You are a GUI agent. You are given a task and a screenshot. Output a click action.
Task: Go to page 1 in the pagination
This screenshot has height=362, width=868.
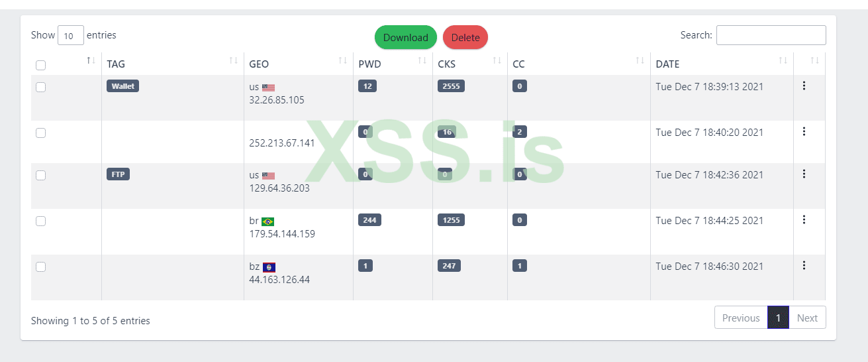pyautogui.click(x=778, y=318)
